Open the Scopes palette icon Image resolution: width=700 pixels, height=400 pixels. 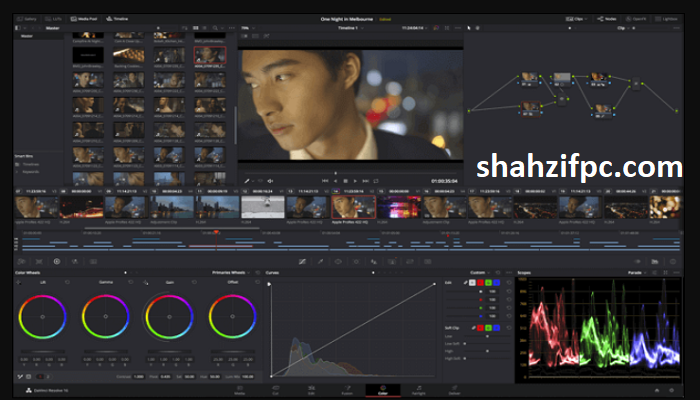click(655, 262)
